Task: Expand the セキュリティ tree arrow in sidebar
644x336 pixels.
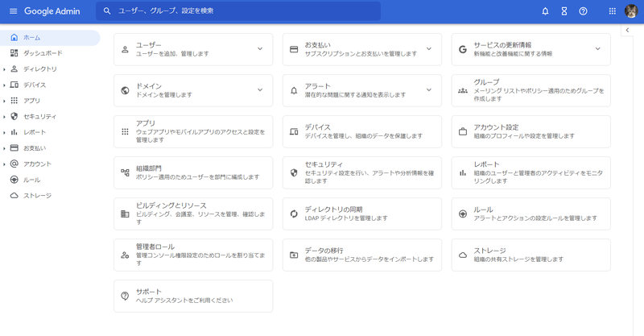Action: [4, 117]
